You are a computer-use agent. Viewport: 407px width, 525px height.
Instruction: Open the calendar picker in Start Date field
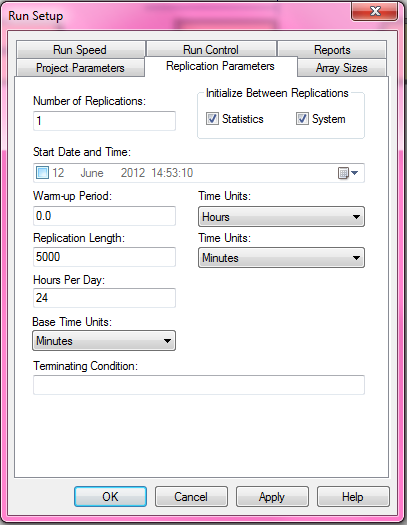pos(348,173)
